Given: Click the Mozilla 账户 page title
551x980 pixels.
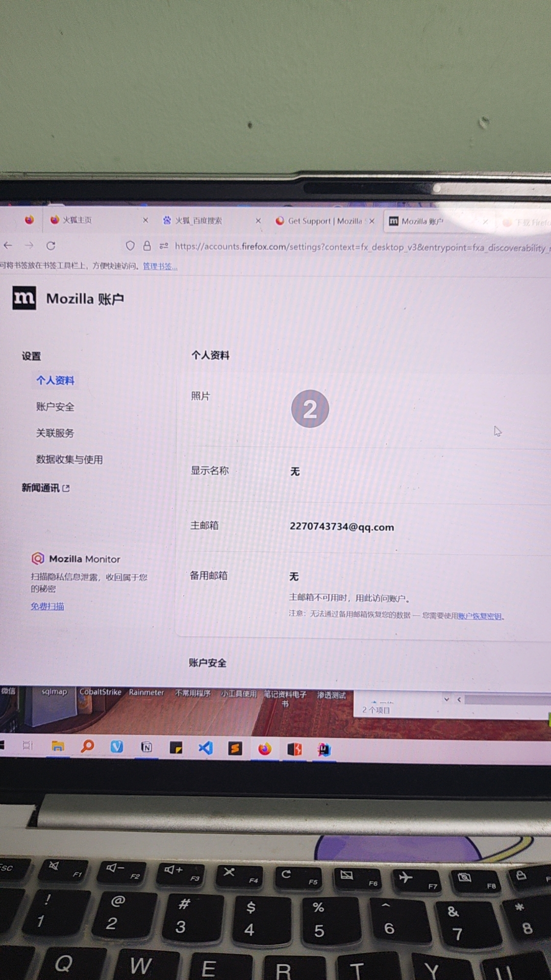Looking at the screenshot, I should click(85, 299).
